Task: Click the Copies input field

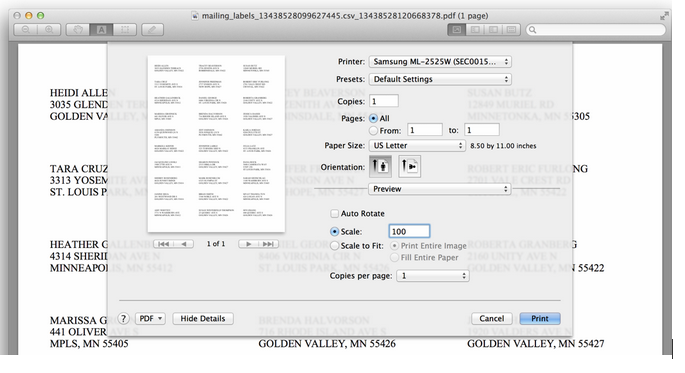Action: (384, 101)
